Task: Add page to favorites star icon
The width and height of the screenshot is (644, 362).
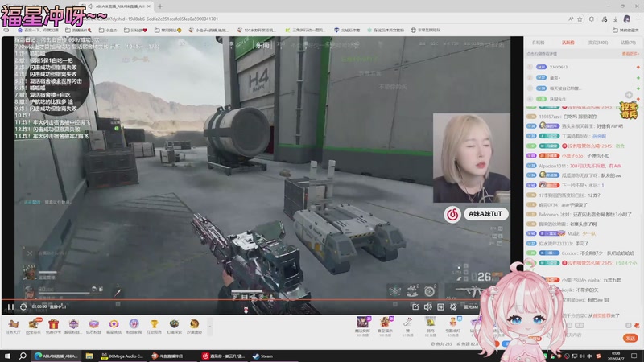Action: (580, 19)
